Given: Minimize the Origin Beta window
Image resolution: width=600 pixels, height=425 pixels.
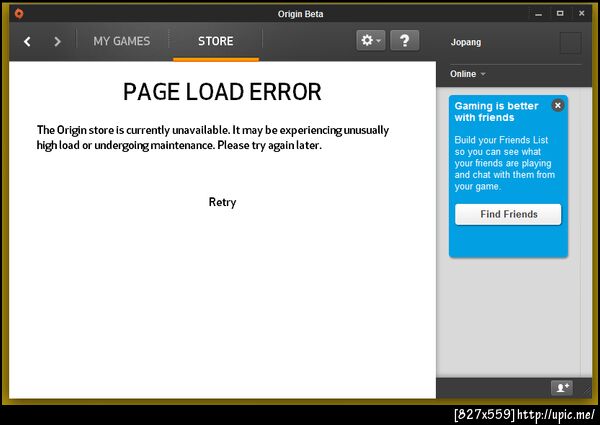Looking at the screenshot, I should tap(538, 14).
